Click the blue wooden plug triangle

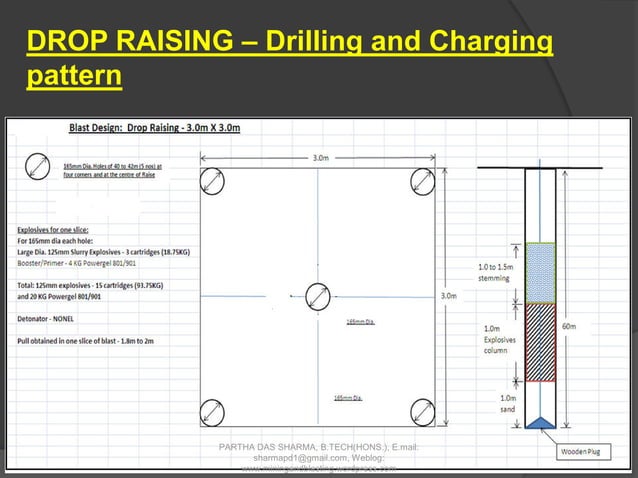[540, 423]
